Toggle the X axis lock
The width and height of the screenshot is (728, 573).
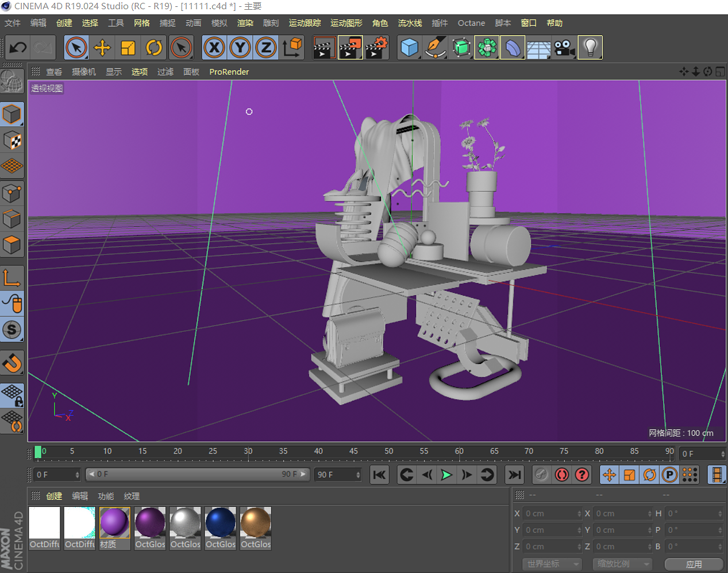point(214,48)
